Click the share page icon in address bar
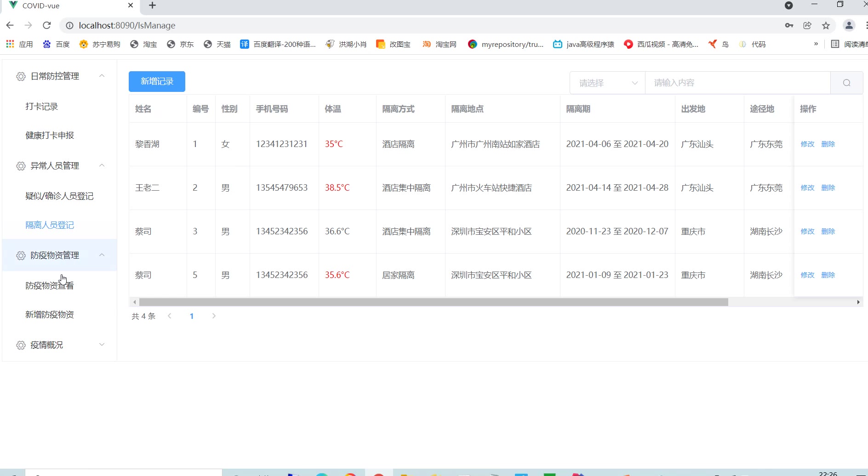 pyautogui.click(x=807, y=25)
